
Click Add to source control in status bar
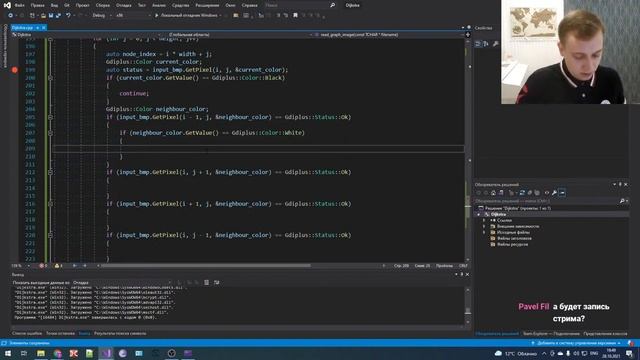click(576, 343)
